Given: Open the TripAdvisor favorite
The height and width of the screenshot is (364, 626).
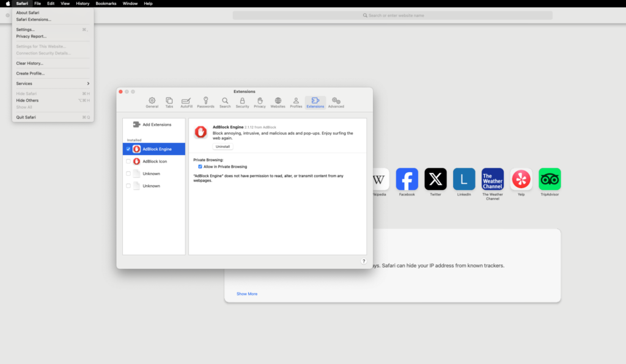Looking at the screenshot, I should click(550, 179).
